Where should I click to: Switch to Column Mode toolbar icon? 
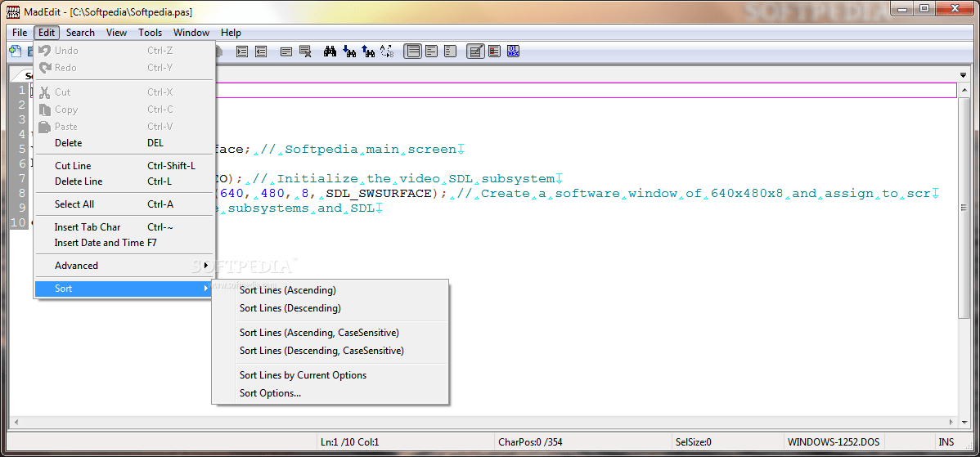click(494, 52)
